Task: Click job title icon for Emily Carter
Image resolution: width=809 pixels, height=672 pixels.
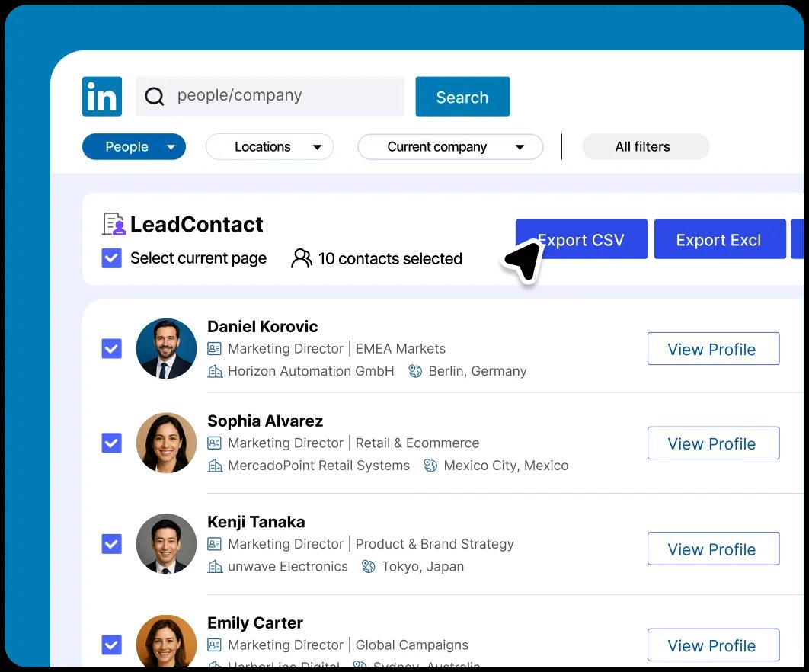Action: 214,645
